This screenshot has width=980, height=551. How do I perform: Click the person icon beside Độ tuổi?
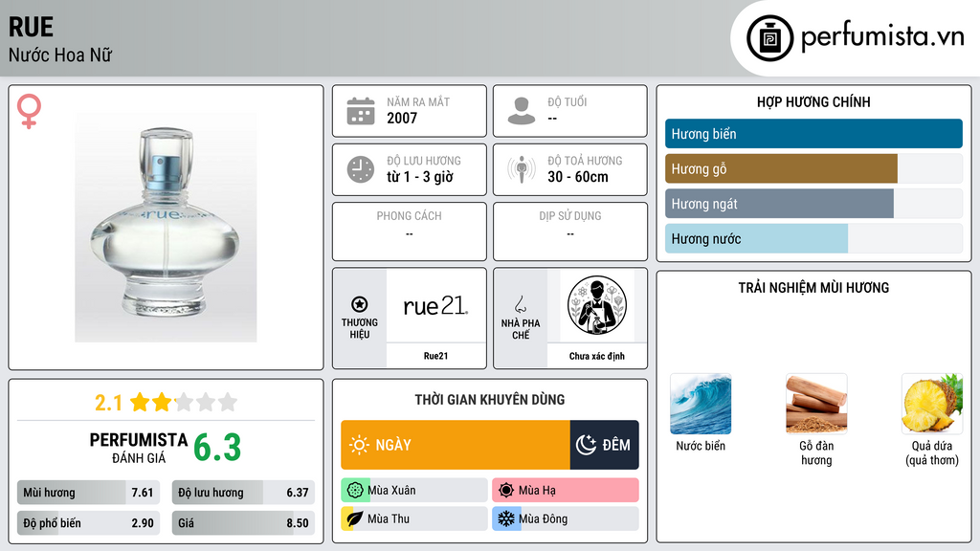[x=522, y=111]
